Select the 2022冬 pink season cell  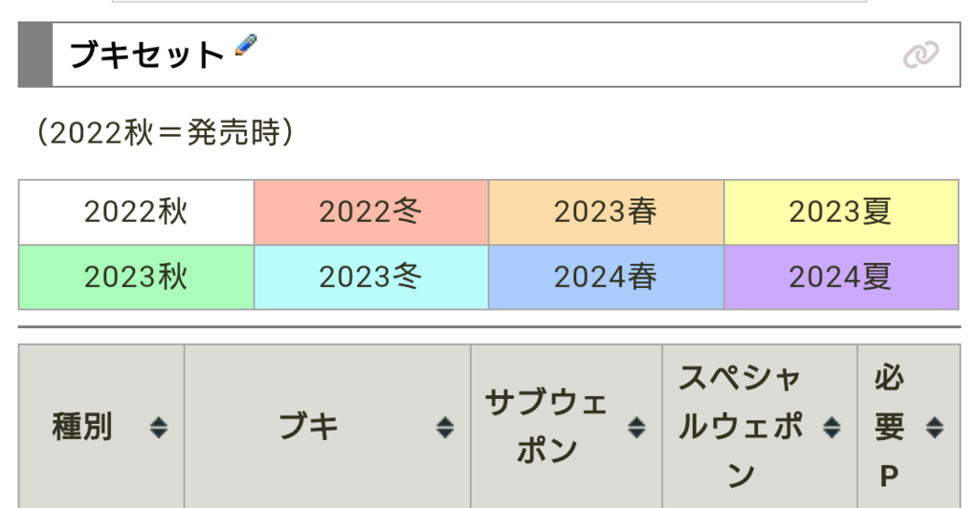pos(371,211)
